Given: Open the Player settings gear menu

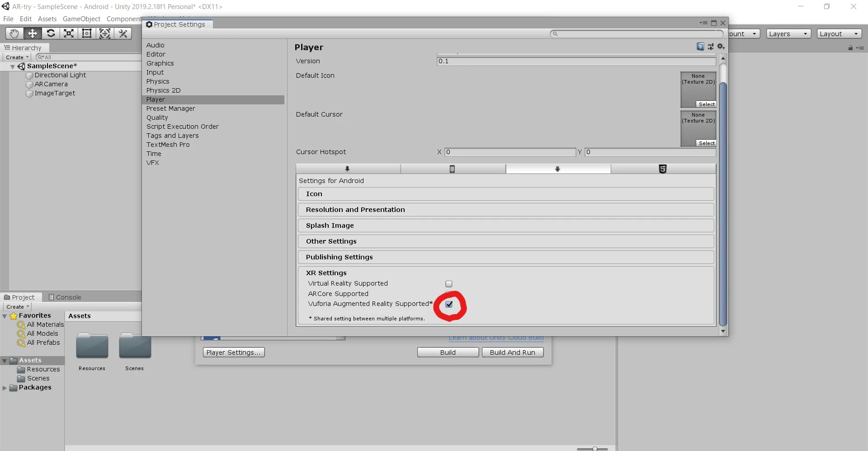Looking at the screenshot, I should [721, 47].
